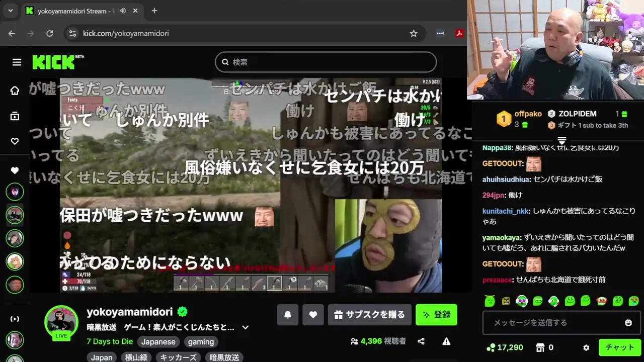Click username yamaokaya in chat

pyautogui.click(x=502, y=237)
